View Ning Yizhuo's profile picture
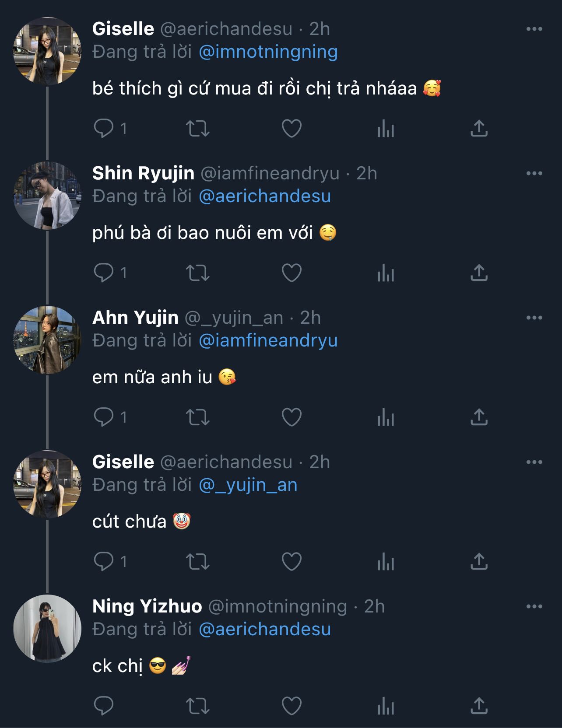 point(47,628)
